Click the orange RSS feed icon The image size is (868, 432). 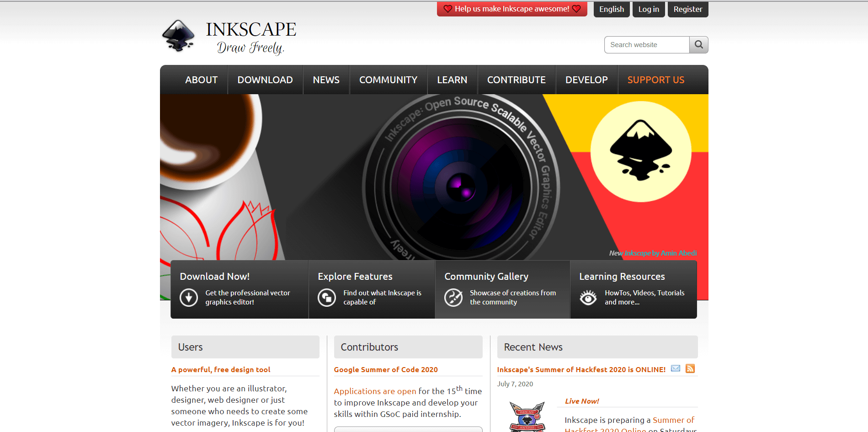tap(690, 368)
